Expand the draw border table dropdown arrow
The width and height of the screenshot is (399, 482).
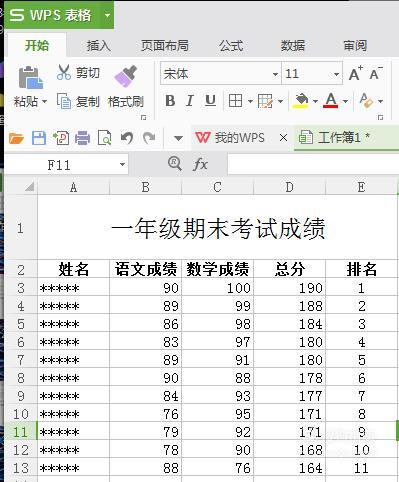point(280,101)
